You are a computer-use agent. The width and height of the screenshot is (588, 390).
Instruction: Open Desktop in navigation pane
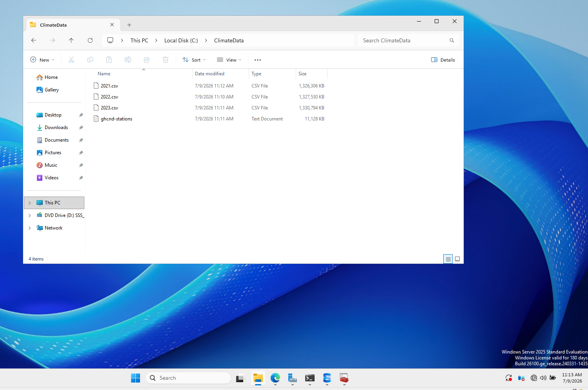(53, 115)
